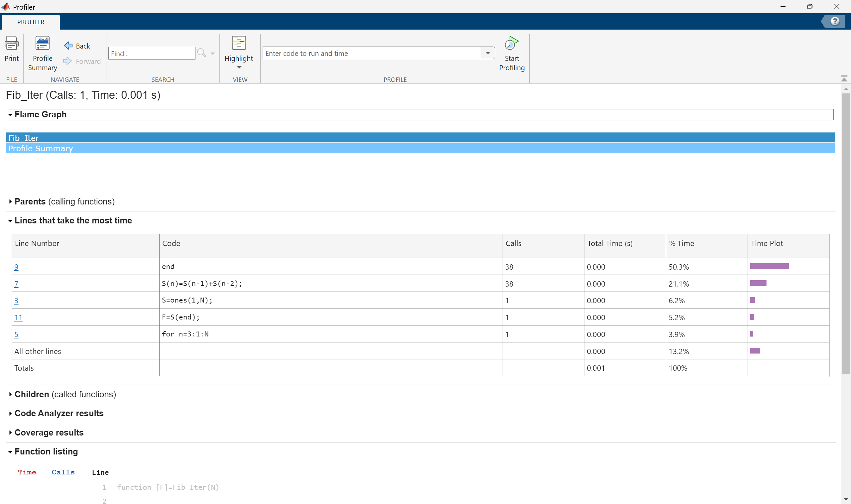Expand the Coverage results section
This screenshot has width=851, height=504.
11,432
